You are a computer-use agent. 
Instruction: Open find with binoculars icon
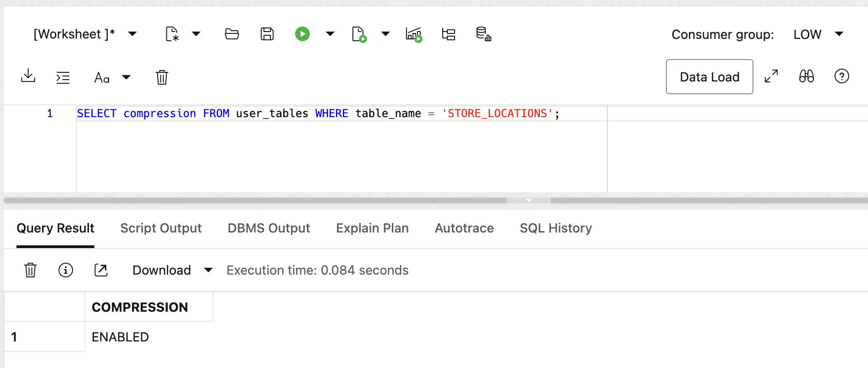pyautogui.click(x=807, y=76)
